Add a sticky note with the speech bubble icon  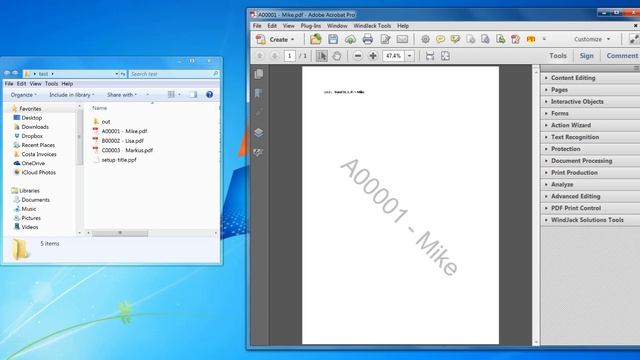(440, 39)
